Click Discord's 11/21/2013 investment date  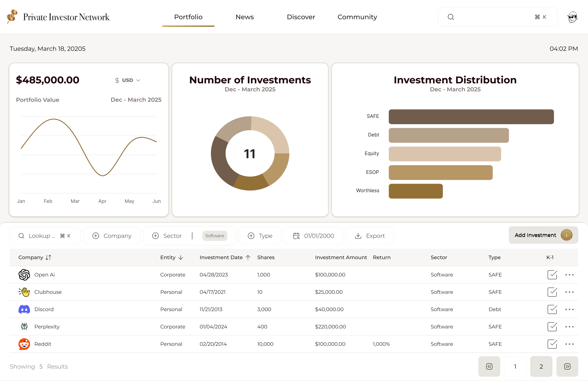(211, 309)
